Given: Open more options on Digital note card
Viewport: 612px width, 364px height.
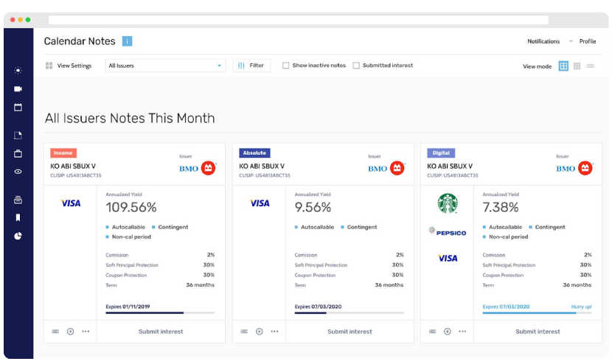Looking at the screenshot, I should pos(462,332).
